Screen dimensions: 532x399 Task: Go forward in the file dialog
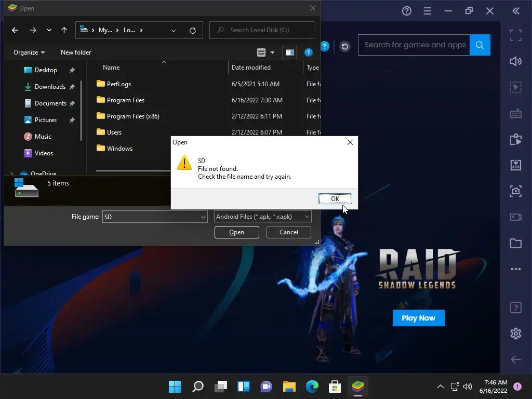(x=33, y=30)
